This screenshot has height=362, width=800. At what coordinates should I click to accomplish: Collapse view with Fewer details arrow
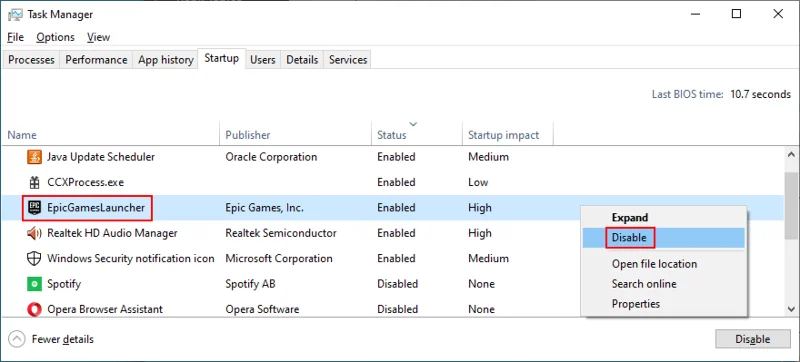pyautogui.click(x=17, y=339)
